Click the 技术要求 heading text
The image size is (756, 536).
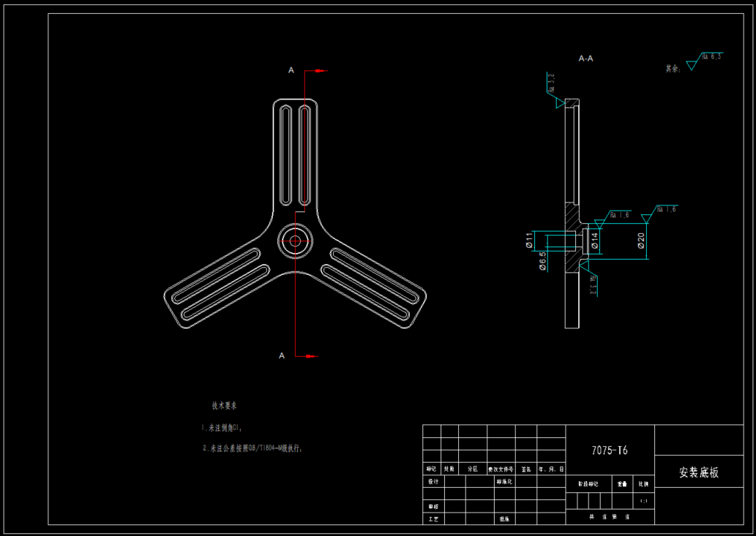coord(224,406)
